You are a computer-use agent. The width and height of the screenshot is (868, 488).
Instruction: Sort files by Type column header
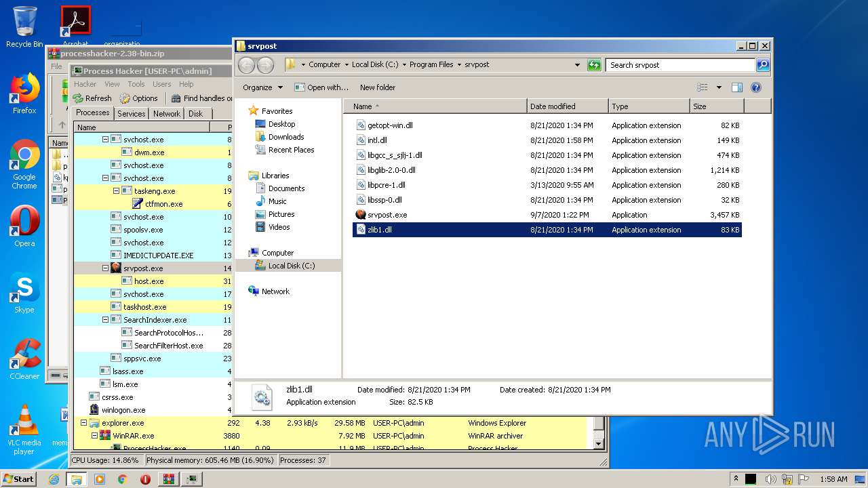pos(649,106)
